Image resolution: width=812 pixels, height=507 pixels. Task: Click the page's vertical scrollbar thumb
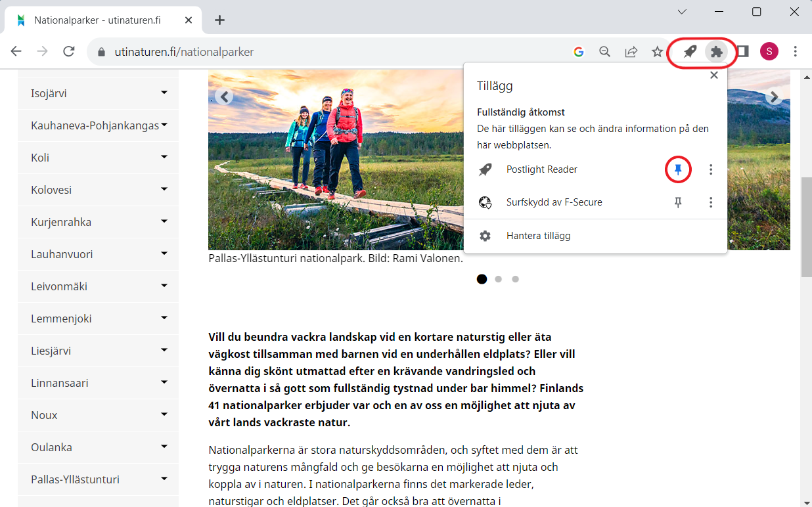806,227
